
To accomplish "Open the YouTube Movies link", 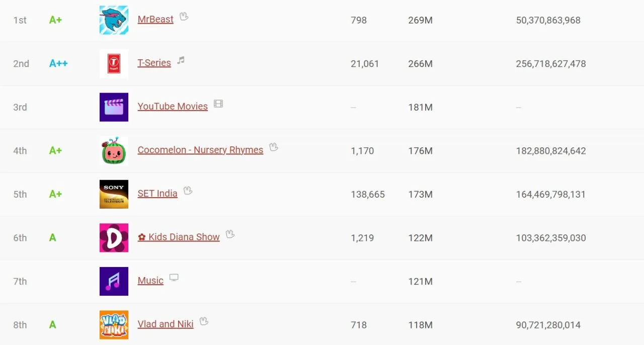I will coord(173,107).
